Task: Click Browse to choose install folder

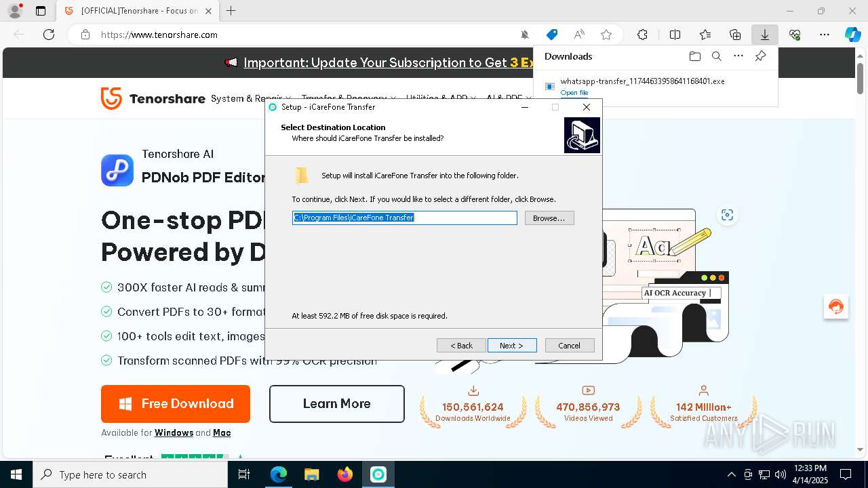Action: (549, 218)
